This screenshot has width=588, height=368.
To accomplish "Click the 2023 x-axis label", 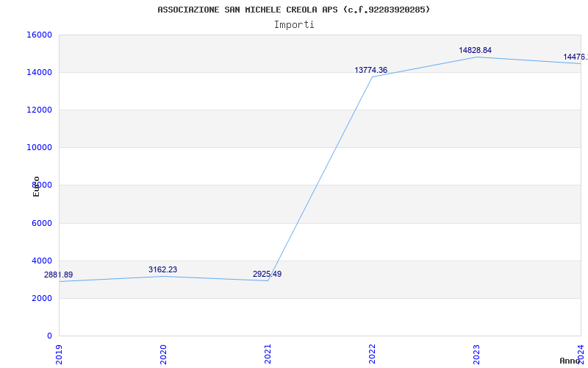I will point(476,354).
